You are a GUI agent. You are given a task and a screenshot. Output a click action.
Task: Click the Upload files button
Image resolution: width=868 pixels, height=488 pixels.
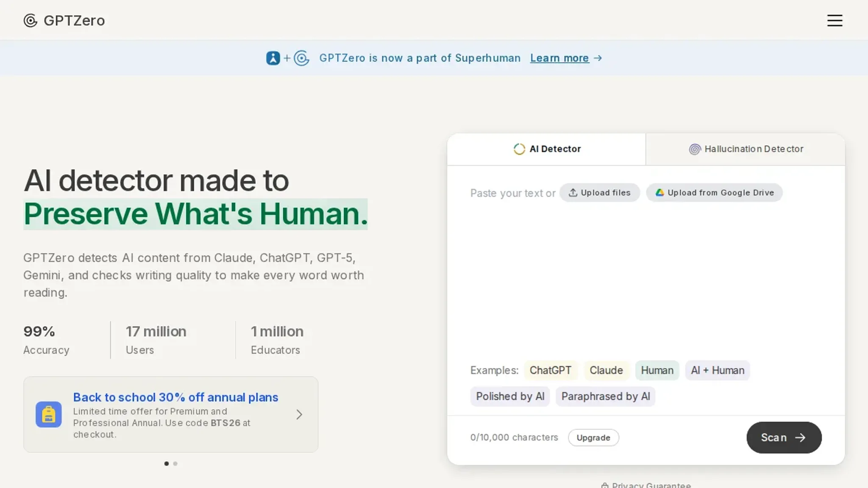tap(599, 193)
